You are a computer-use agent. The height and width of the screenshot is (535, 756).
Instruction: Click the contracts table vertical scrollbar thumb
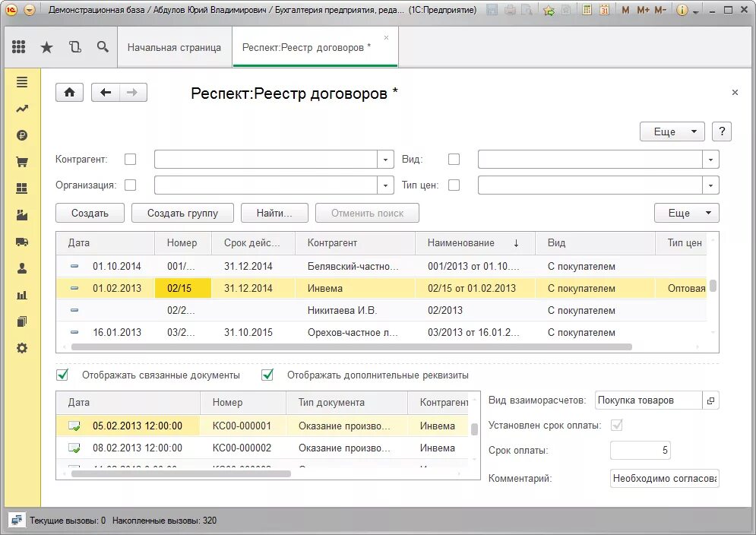point(713,286)
